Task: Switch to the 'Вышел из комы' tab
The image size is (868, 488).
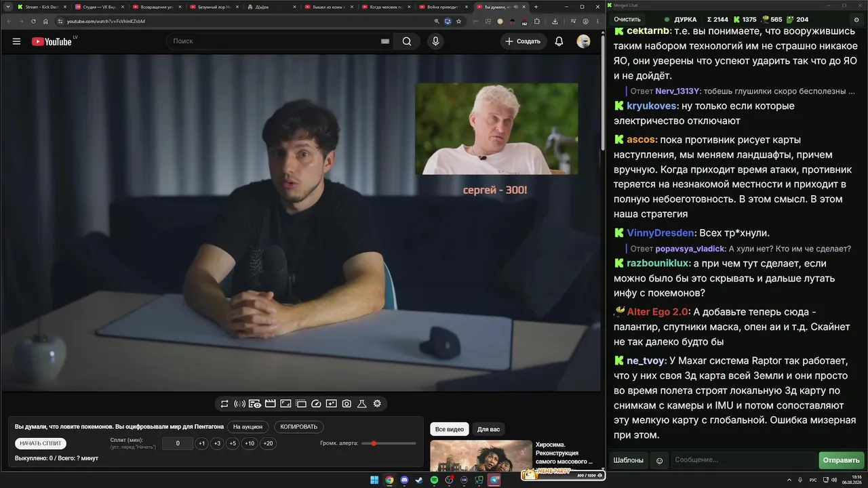Action: pyautogui.click(x=329, y=7)
